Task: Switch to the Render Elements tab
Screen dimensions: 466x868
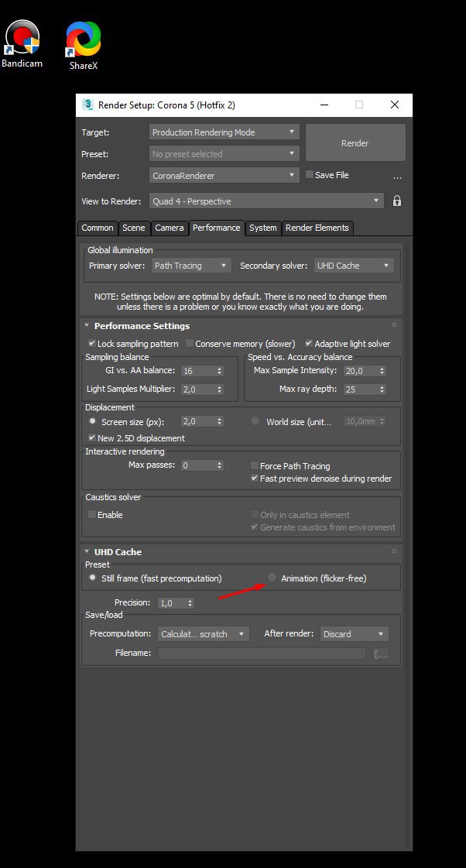Action: (317, 228)
